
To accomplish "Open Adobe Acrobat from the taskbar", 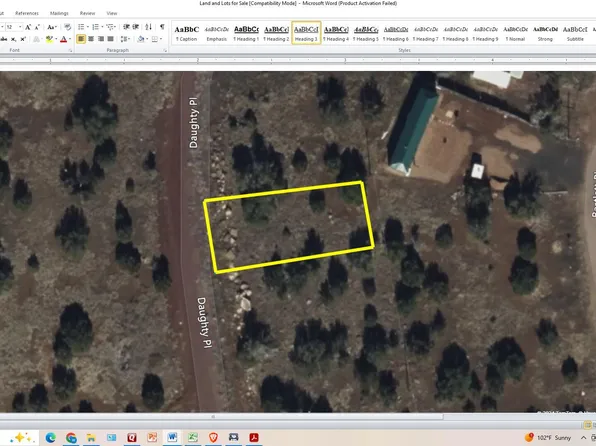I will tap(254, 438).
